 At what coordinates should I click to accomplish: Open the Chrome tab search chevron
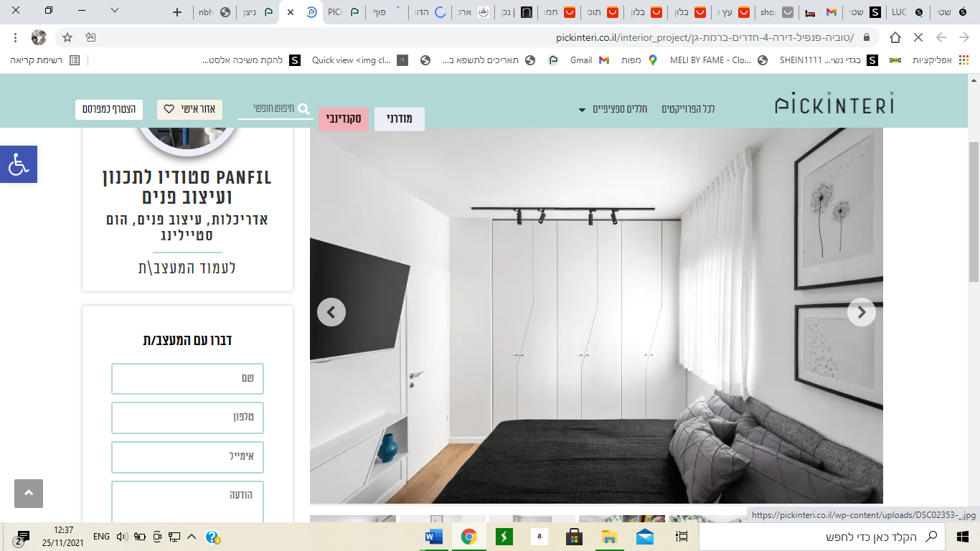tap(115, 11)
